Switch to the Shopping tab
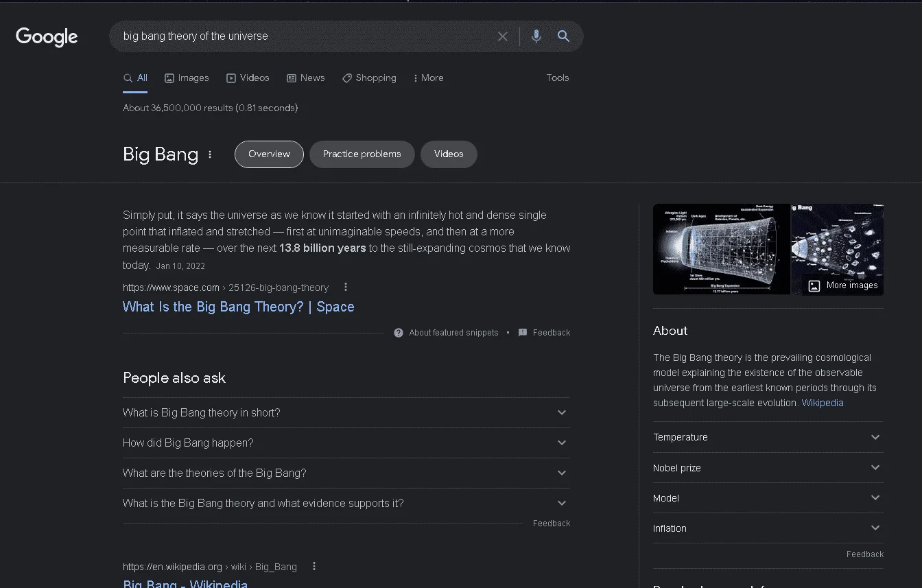Viewport: 922px width, 588px height. [369, 78]
